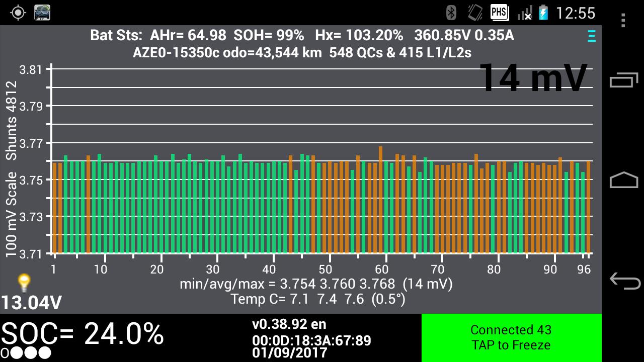This screenshot has width=644, height=362.
Task: Tap the green Connected 43 TAP to Freeze button
Action: [512, 338]
